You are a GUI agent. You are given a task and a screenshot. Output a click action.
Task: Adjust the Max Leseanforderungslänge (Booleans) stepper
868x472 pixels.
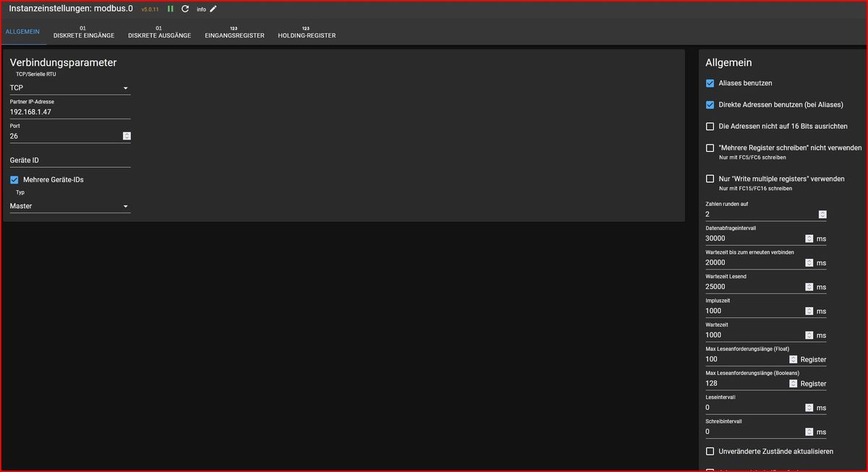(793, 384)
